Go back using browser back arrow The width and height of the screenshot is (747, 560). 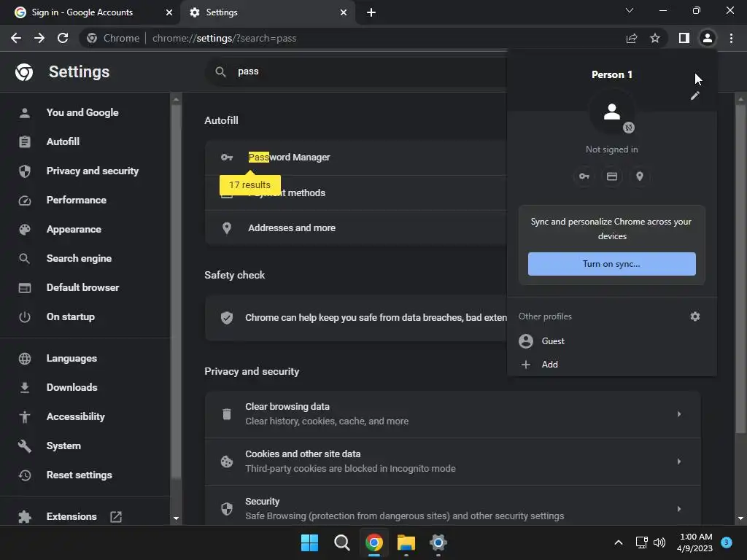[x=16, y=38]
